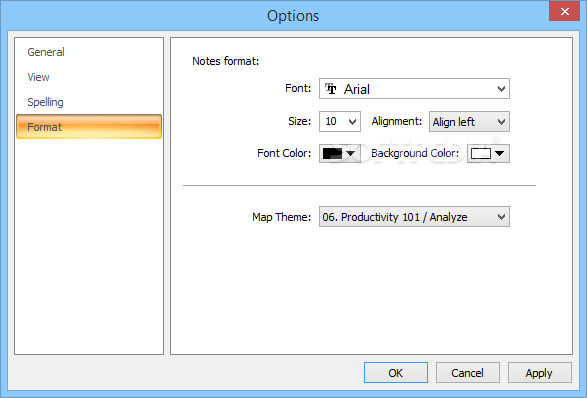
Task: Close the Options dialog with the X
Action: pyautogui.click(x=565, y=12)
